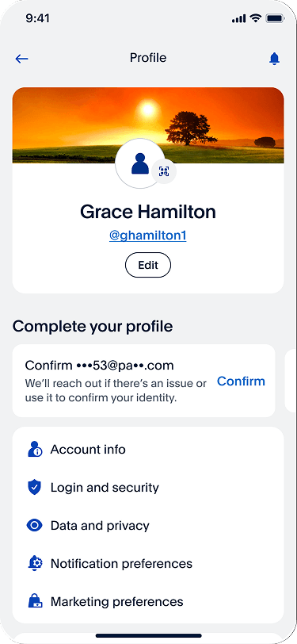Open notifications via the bell icon
The height and width of the screenshot is (644, 297).
click(x=275, y=59)
